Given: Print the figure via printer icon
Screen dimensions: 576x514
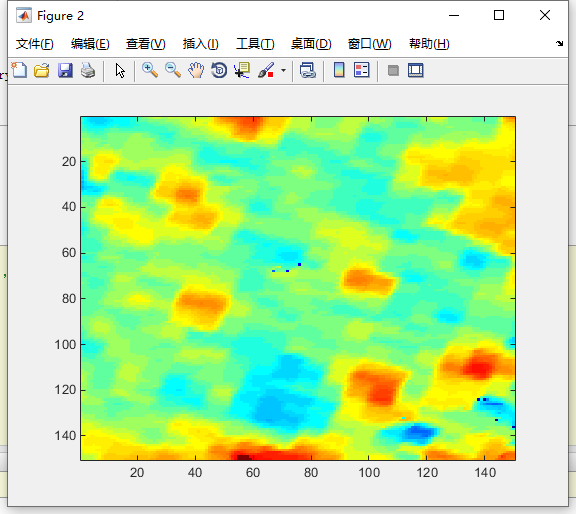Looking at the screenshot, I should click(88, 70).
